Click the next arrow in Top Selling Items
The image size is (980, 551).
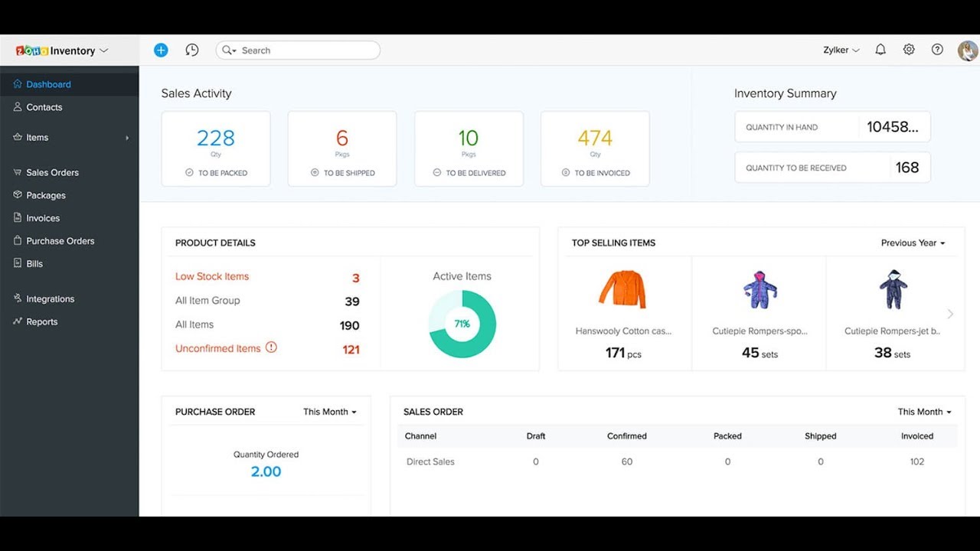(x=950, y=313)
